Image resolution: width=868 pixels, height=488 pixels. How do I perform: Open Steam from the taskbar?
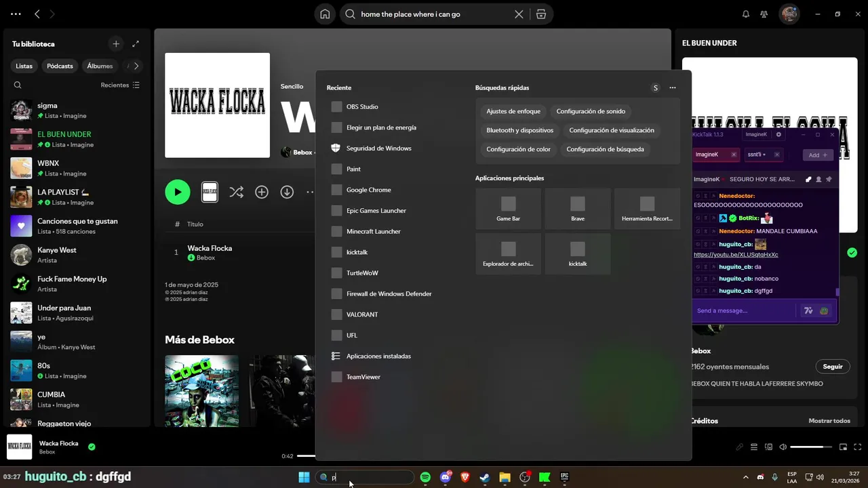click(484, 477)
